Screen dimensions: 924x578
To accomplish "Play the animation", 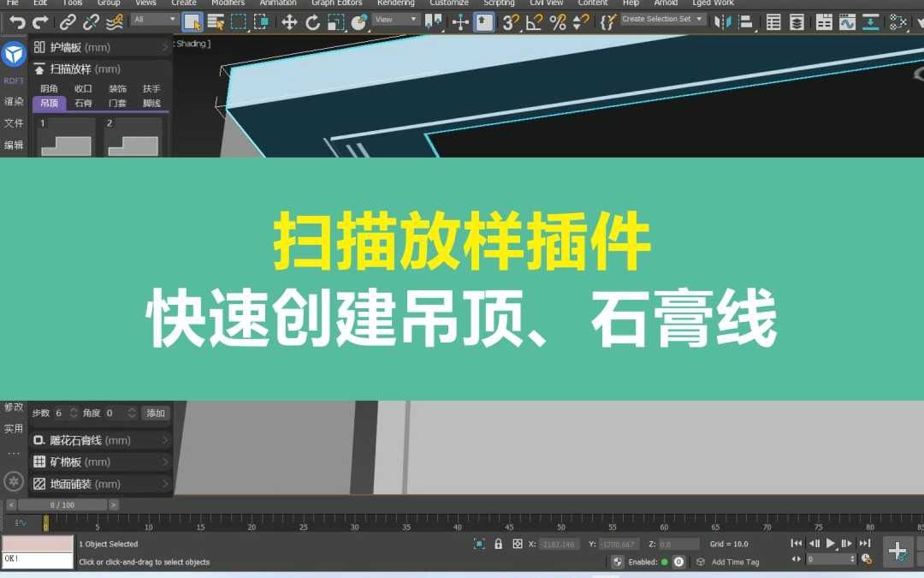I will coord(830,543).
